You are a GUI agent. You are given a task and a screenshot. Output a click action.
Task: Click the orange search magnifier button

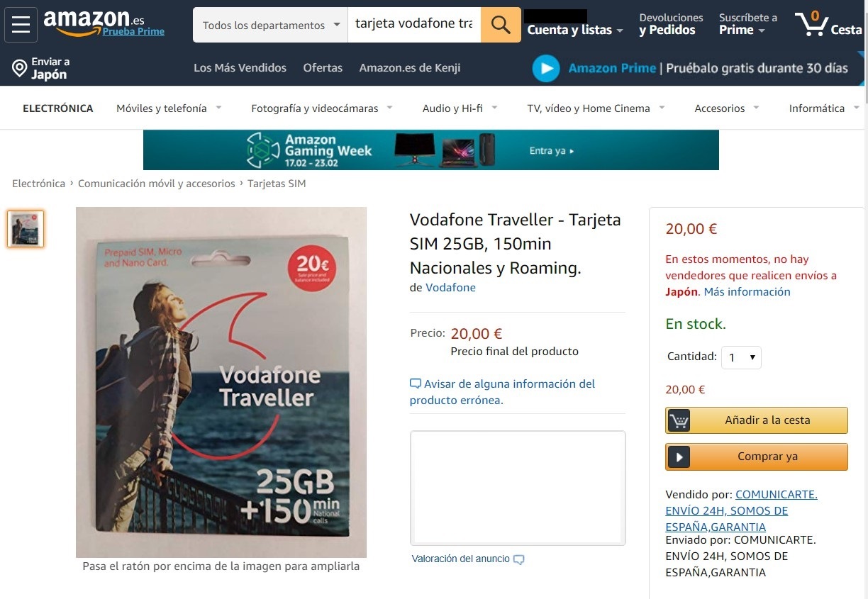pos(501,25)
